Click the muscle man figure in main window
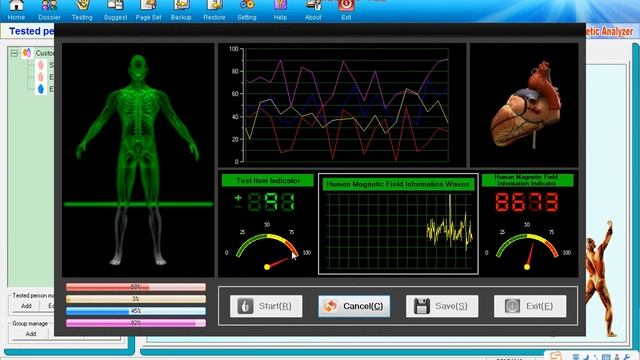Image resolution: width=640 pixels, height=360 pixels. pos(601,280)
